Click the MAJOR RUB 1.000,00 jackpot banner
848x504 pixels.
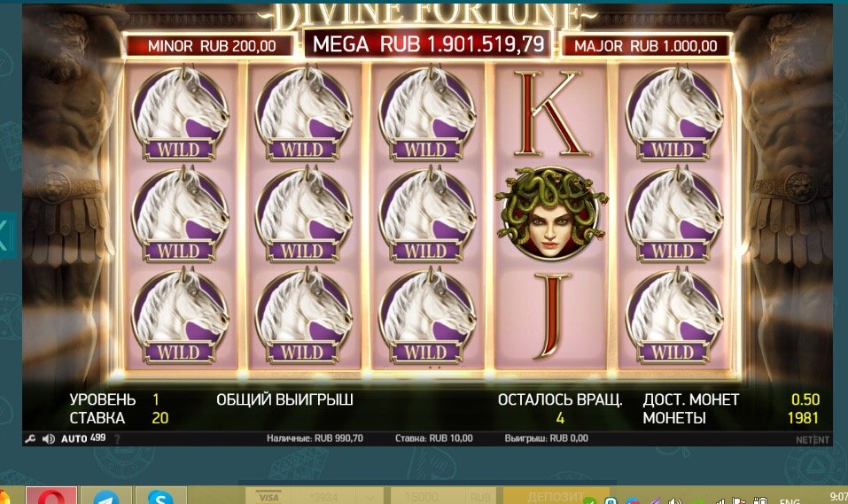[645, 46]
